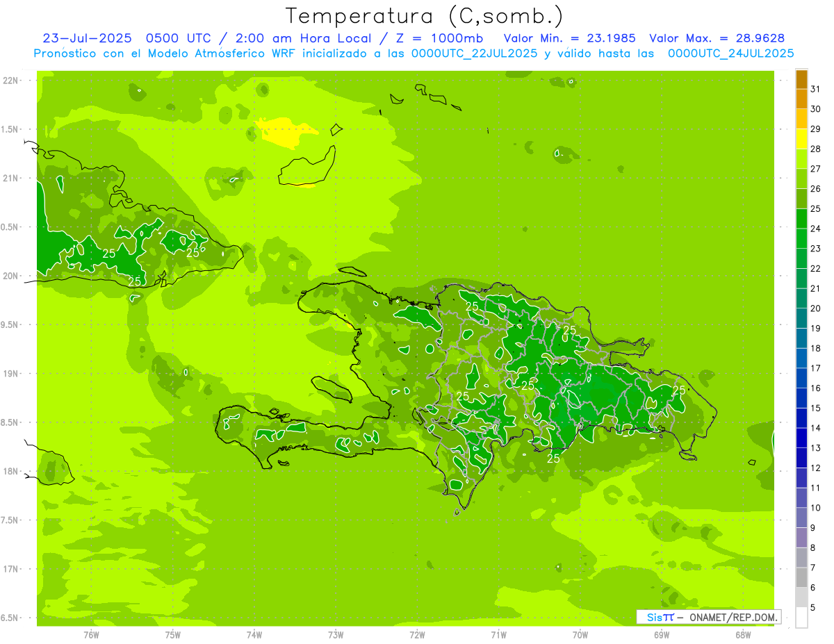This screenshot has height=644, width=834.
Task: Click colorbar label "17"
Action: pyautogui.click(x=816, y=368)
